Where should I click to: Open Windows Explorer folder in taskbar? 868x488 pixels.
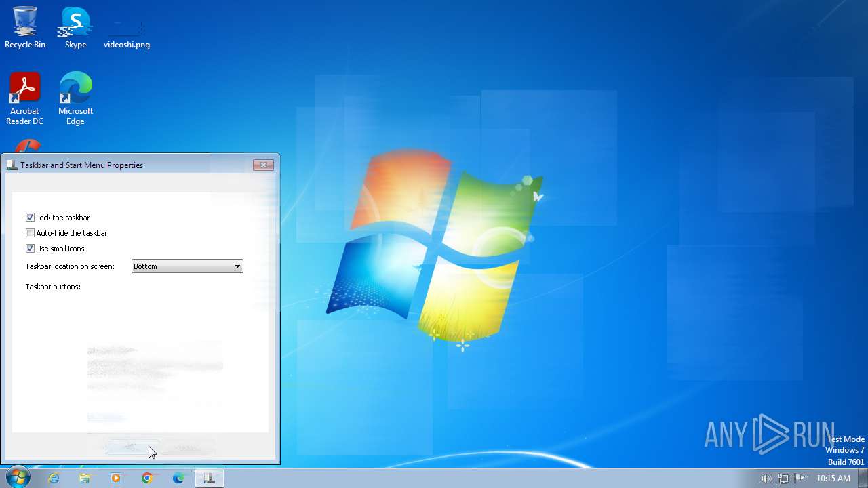(x=85, y=478)
